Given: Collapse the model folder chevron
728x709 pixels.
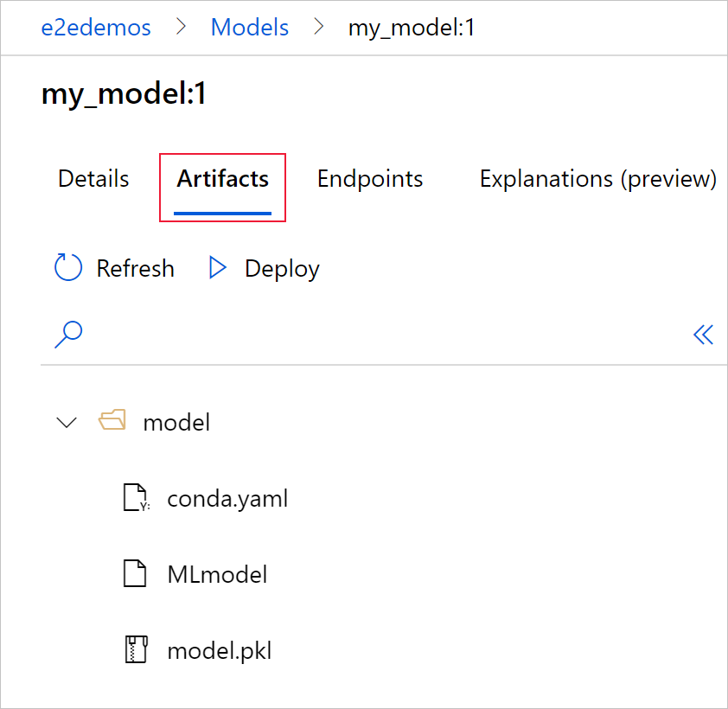Looking at the screenshot, I should (66, 422).
